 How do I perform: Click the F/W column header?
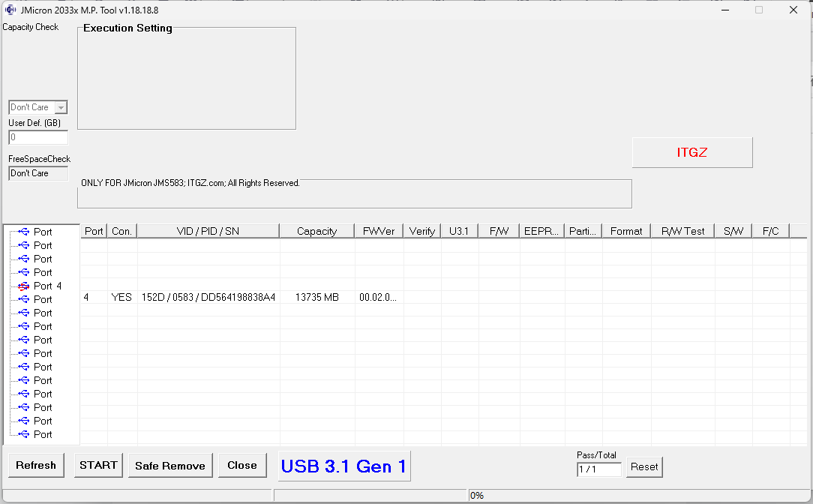(499, 231)
